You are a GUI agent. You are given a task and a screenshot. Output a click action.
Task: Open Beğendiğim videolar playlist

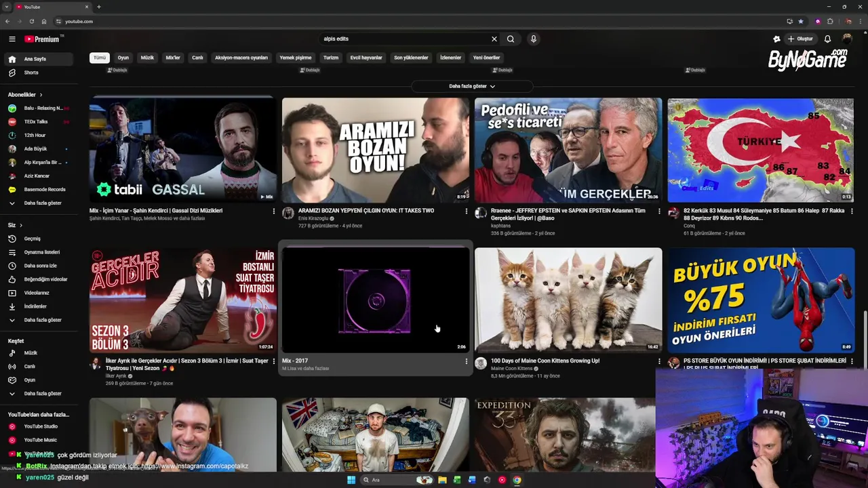(38, 279)
